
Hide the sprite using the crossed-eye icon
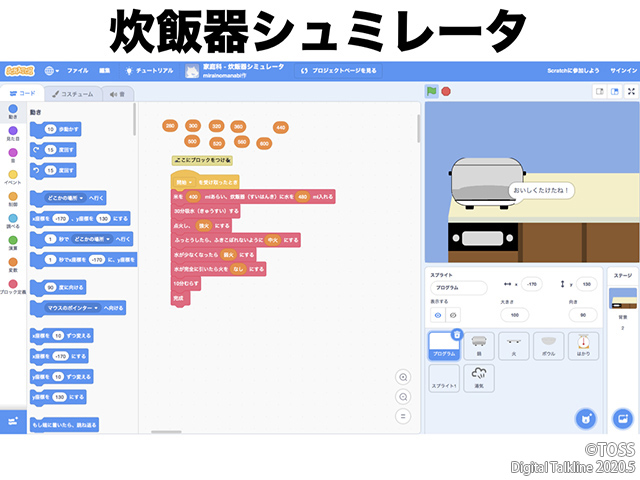pyautogui.click(x=452, y=315)
